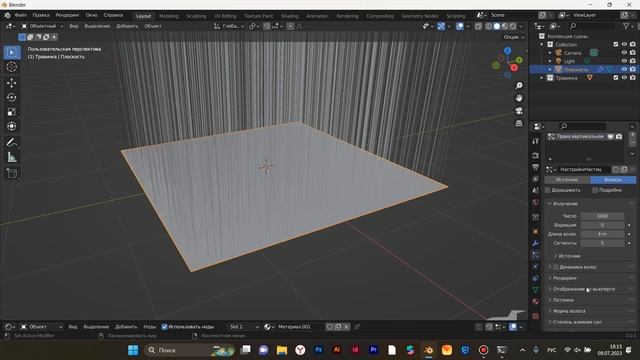Select the Transform tool
The height and width of the screenshot is (360, 640).
[12, 126]
